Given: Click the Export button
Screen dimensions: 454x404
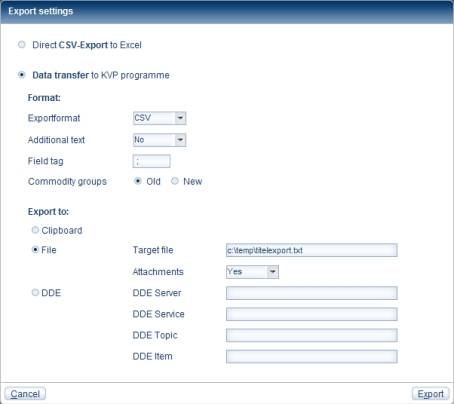Looking at the screenshot, I should point(430,394).
